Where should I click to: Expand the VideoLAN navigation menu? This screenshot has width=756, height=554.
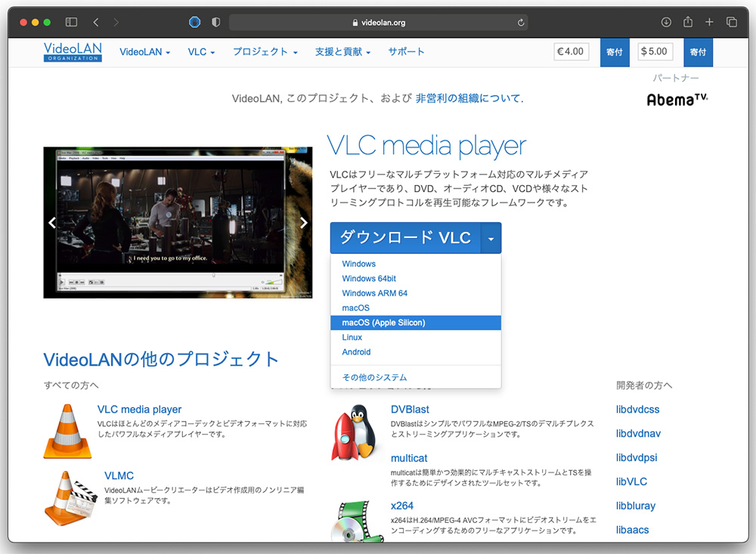144,52
